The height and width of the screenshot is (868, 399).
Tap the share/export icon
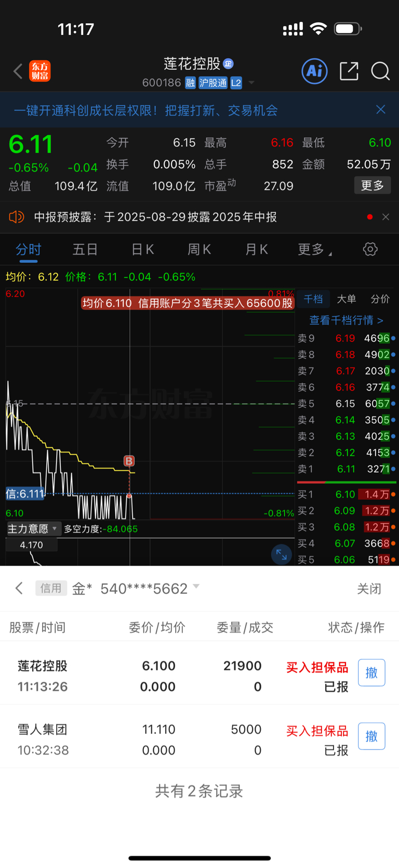tap(349, 71)
